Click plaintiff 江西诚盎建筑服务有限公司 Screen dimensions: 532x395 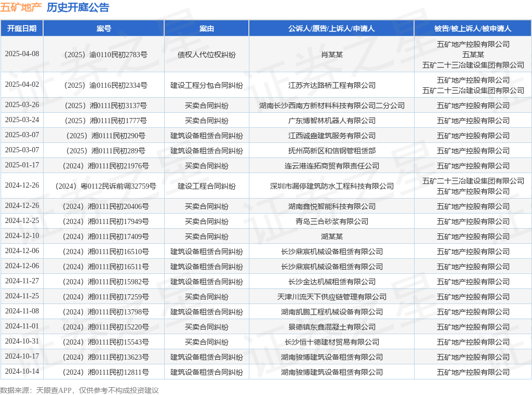click(332, 136)
